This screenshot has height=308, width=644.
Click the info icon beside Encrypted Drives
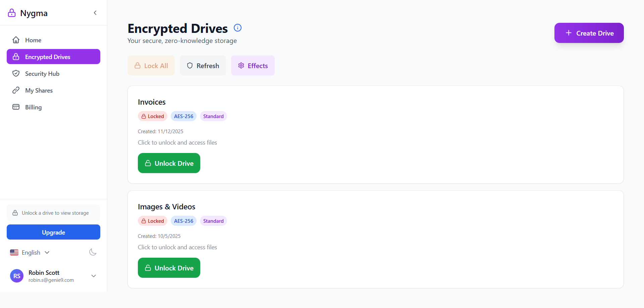[x=237, y=28]
